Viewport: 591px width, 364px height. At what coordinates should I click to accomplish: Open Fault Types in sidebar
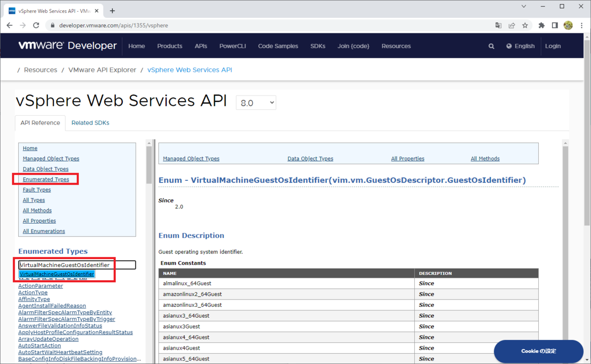(36, 190)
